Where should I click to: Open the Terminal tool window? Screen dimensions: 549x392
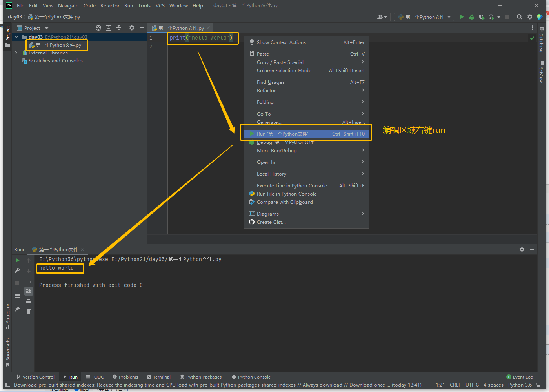tap(158, 377)
